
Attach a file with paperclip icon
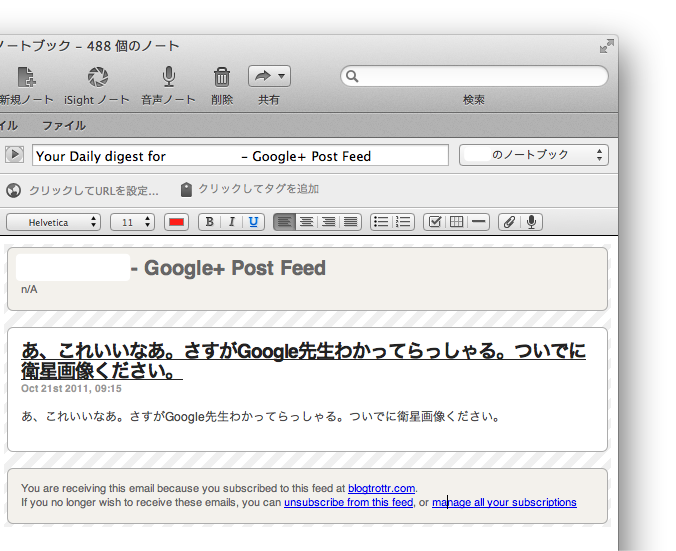pos(509,222)
